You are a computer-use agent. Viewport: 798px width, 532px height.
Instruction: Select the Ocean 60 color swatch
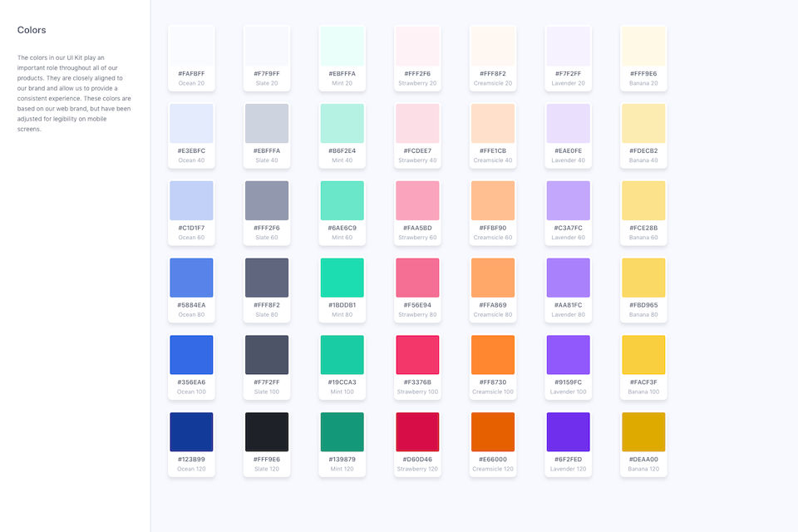click(x=191, y=200)
